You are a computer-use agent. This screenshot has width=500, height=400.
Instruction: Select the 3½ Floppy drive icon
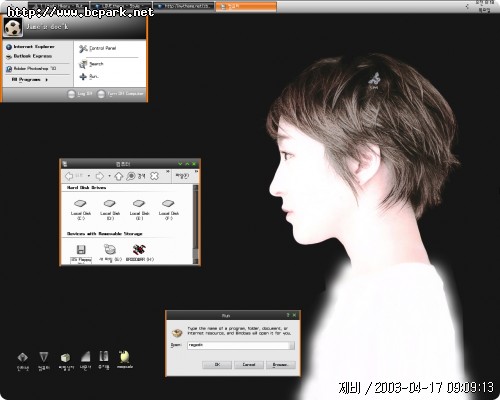pyautogui.click(x=81, y=253)
